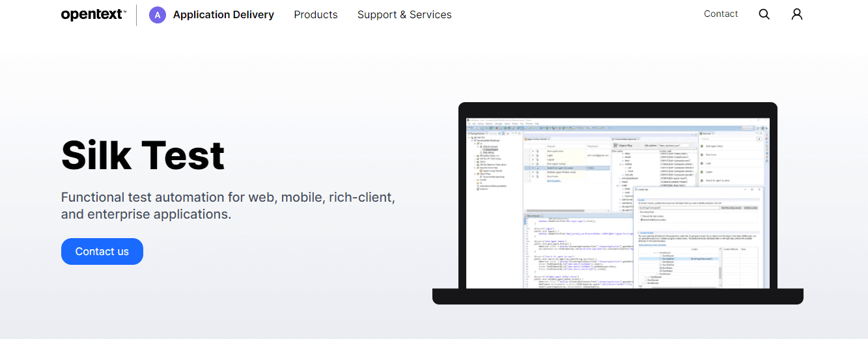Open the Support & Services menu
Viewport: 868px width, 339px height.
pyautogui.click(x=404, y=14)
